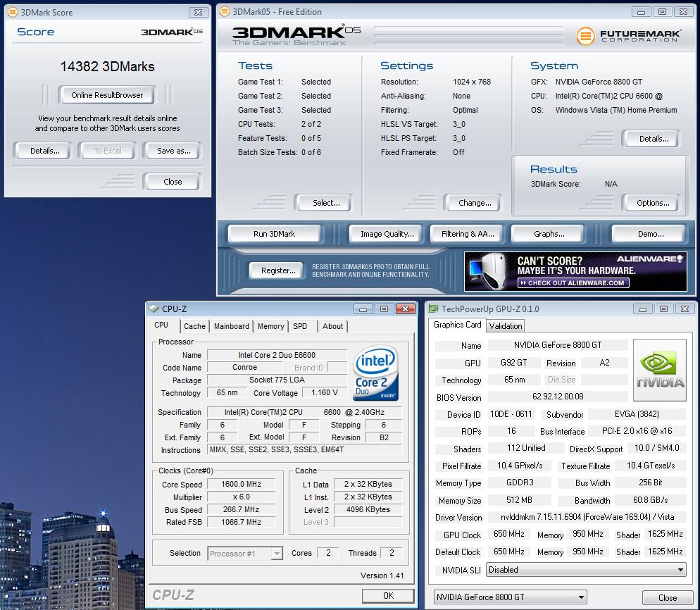Click the GPU-Z title bar icon
Screen dimensions: 700x610
click(x=433, y=309)
